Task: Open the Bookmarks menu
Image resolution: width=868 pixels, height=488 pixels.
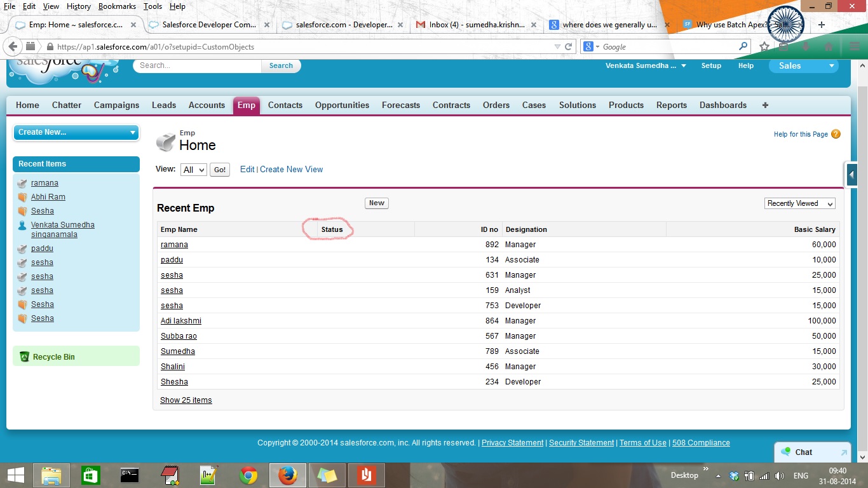Action: (x=117, y=6)
